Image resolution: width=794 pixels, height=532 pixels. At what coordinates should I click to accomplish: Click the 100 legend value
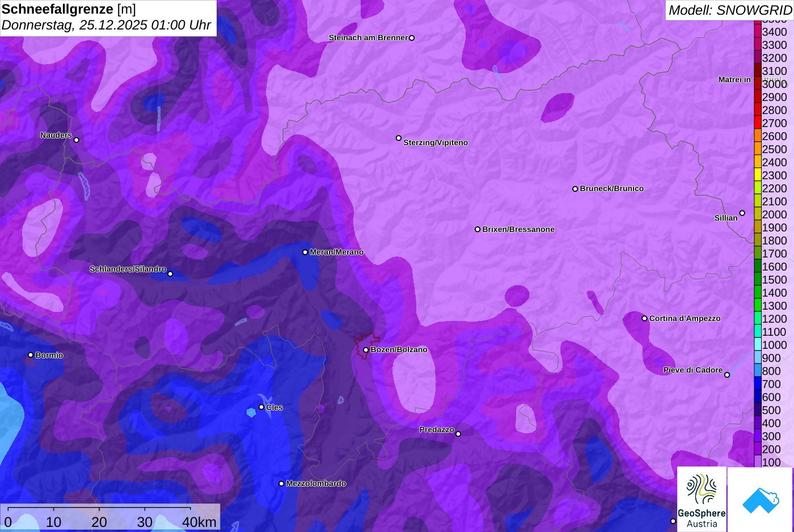772,462
